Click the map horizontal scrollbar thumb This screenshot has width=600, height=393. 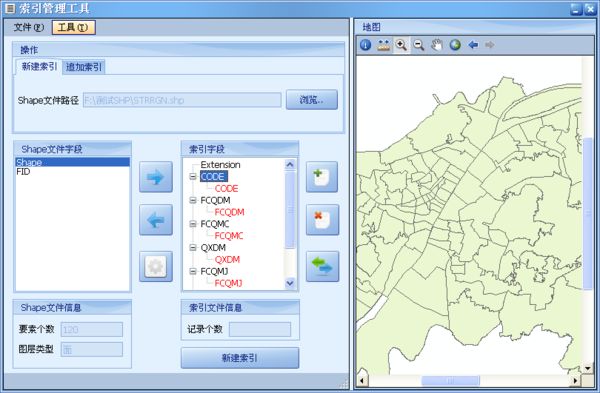click(x=450, y=380)
